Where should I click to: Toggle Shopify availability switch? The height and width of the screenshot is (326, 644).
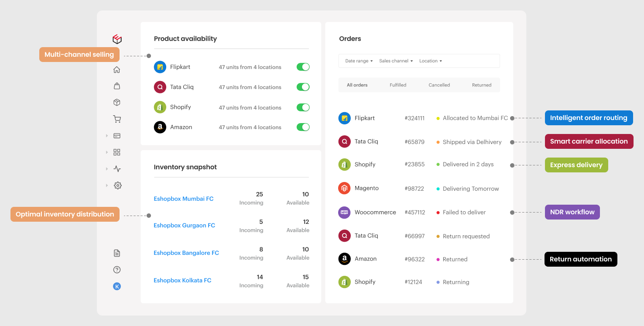click(303, 107)
